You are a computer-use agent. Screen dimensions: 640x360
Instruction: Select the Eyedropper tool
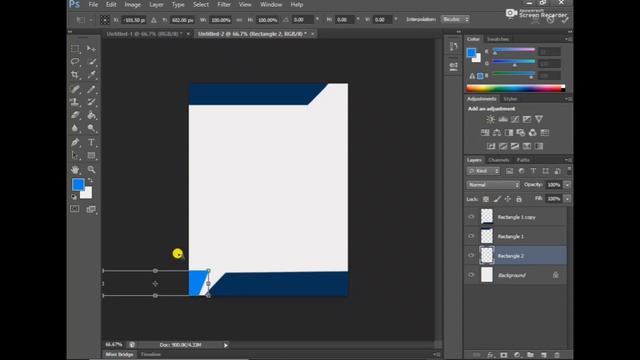pyautogui.click(x=91, y=75)
